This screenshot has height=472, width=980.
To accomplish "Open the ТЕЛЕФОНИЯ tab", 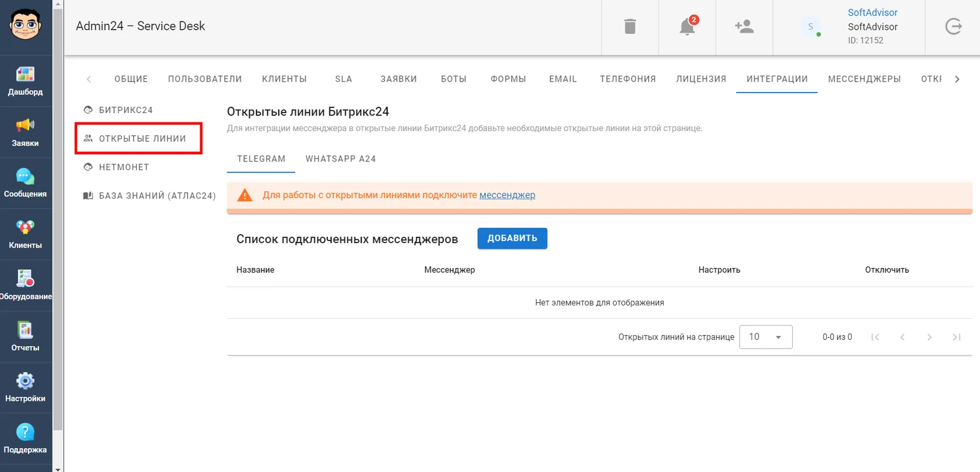I will click(x=628, y=79).
